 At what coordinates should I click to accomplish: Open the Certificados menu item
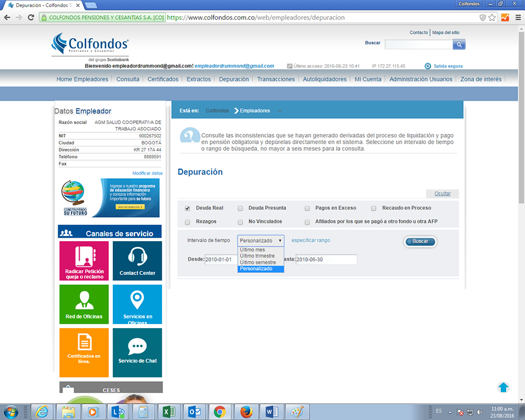[163, 79]
